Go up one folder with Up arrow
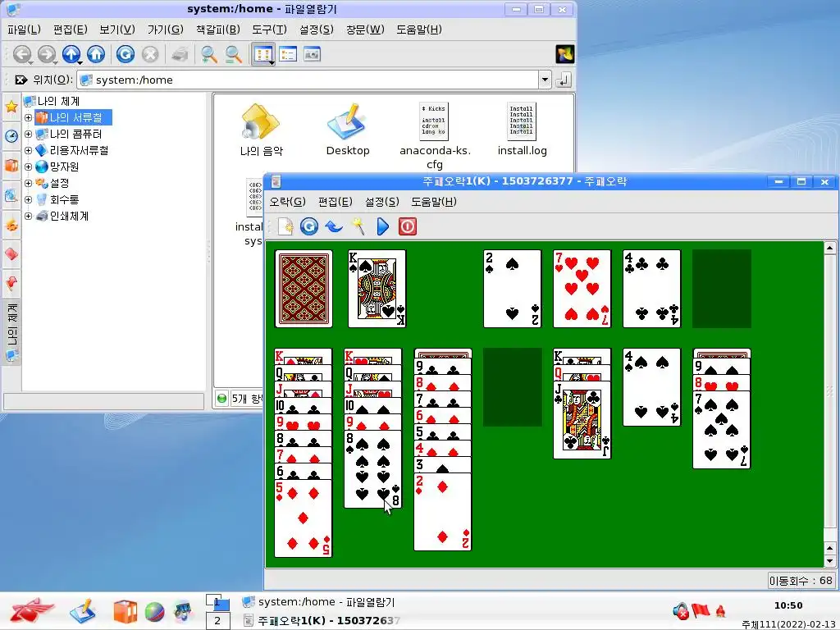The height and width of the screenshot is (630, 840). tap(71, 54)
